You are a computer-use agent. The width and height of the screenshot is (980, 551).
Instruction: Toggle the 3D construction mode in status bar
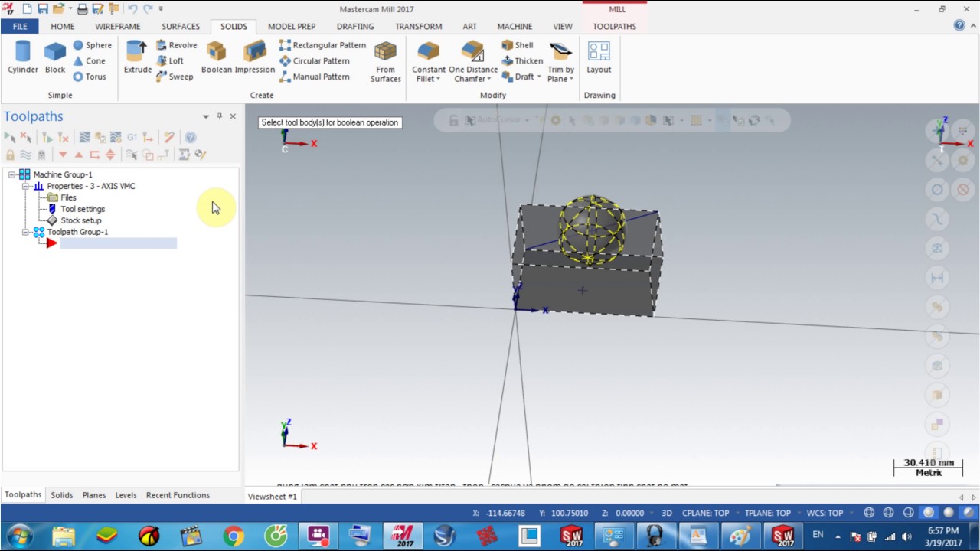coord(666,513)
